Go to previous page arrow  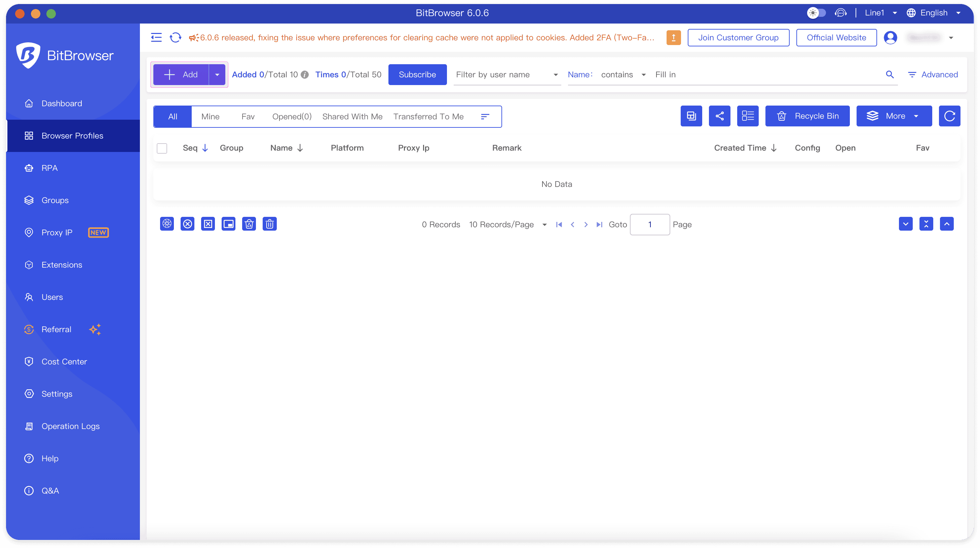point(572,225)
